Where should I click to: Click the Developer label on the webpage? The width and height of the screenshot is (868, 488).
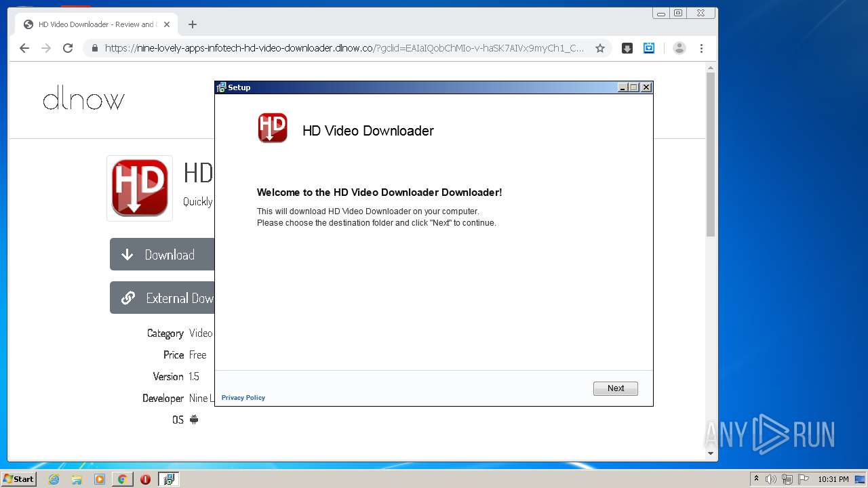coord(163,398)
